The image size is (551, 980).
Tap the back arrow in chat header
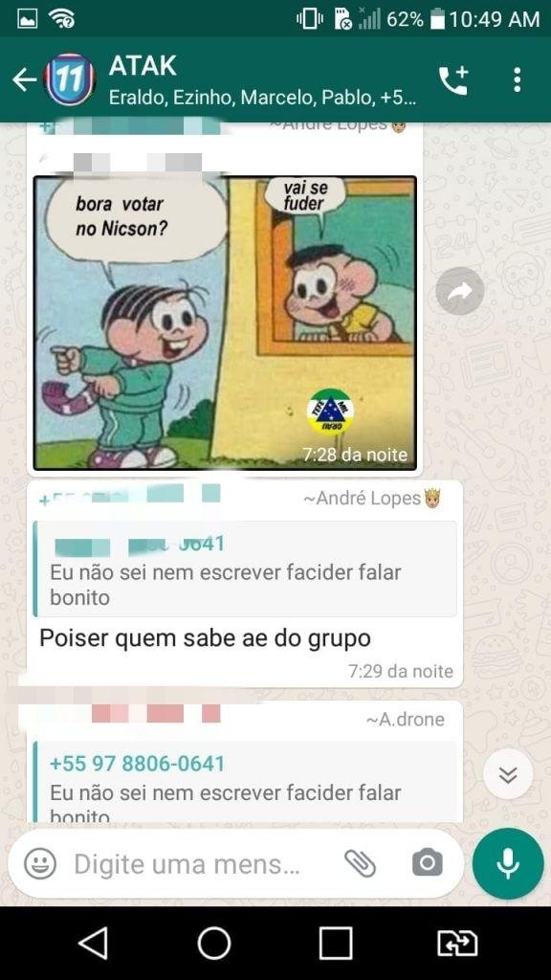click(x=24, y=79)
